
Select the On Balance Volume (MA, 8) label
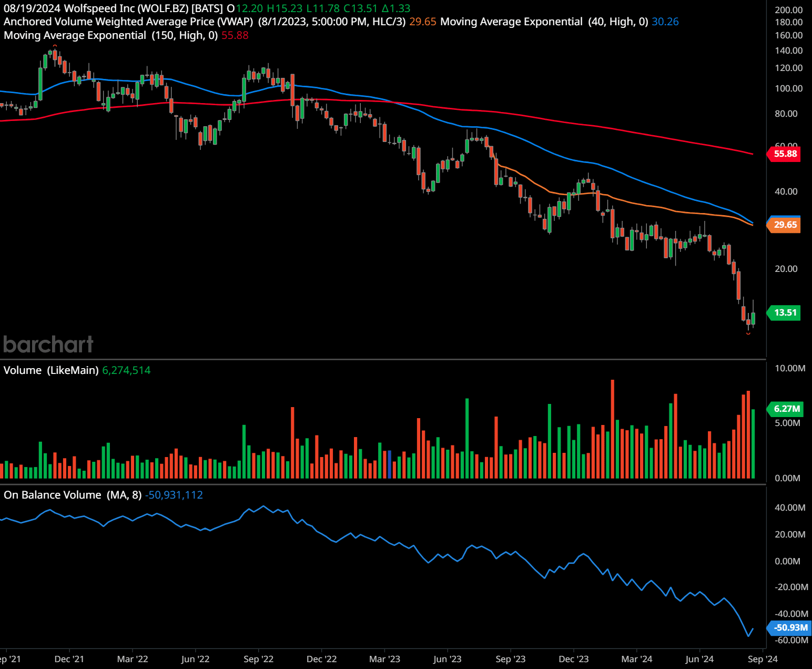coord(73,495)
